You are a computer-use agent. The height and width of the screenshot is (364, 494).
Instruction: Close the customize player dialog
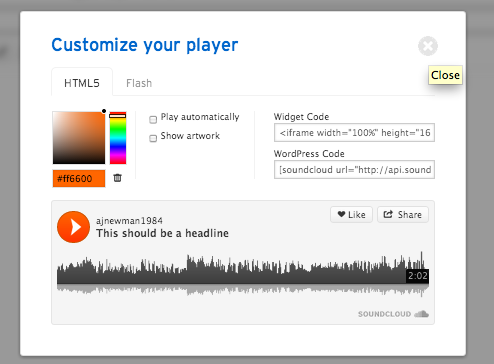[x=428, y=46]
